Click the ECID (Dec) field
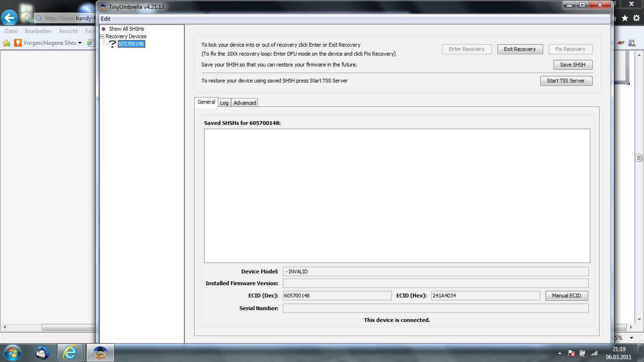Image resolution: width=644 pixels, height=362 pixels. coord(337,296)
